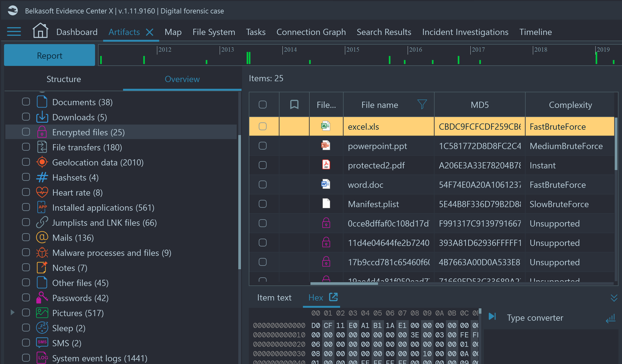Click the artifacts list vertical scrollbar
The width and height of the screenshot is (622, 364).
click(x=239, y=202)
